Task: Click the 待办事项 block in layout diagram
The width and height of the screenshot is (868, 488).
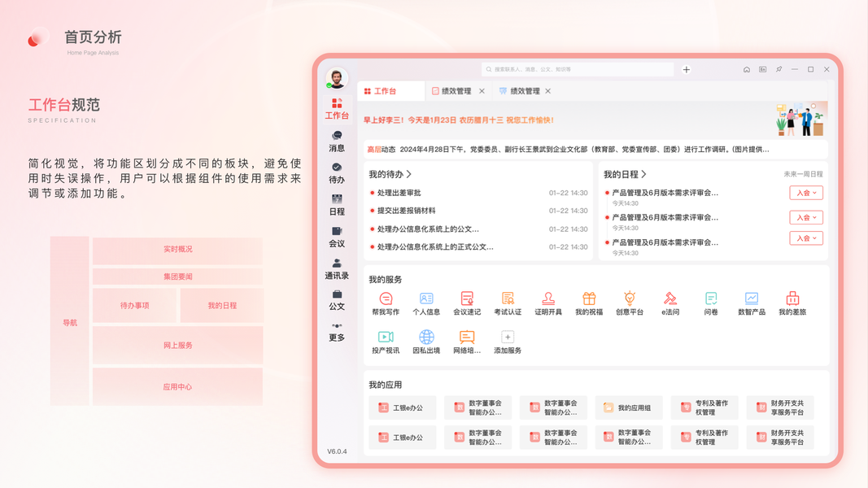Action: tap(134, 306)
